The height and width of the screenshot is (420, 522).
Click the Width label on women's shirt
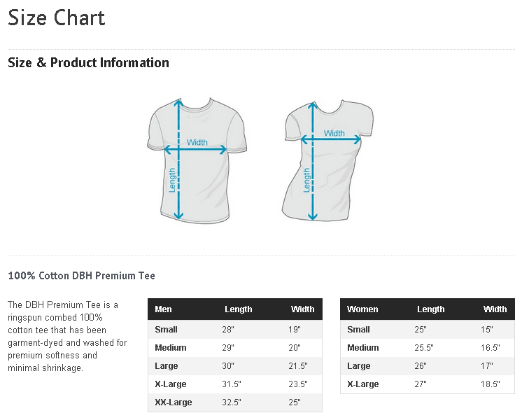point(334,133)
